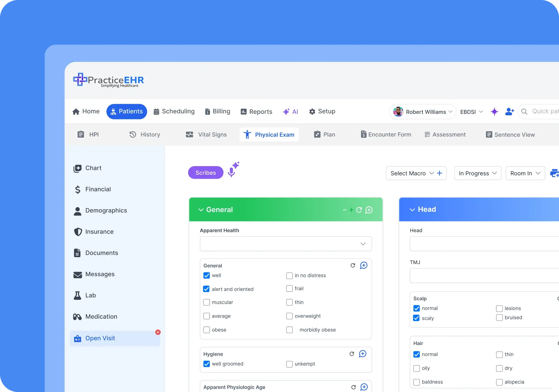Click the purple AI sparkle icon in header
The height and width of the screenshot is (392, 559).
tap(495, 111)
